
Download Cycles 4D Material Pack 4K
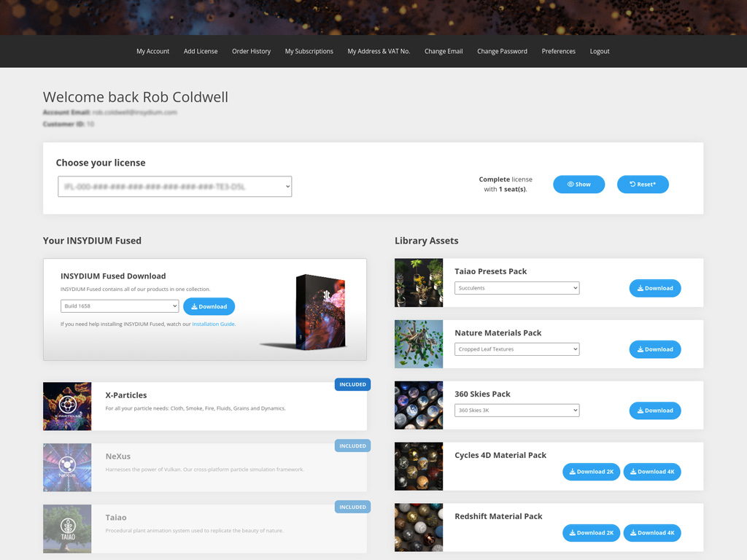click(x=651, y=472)
